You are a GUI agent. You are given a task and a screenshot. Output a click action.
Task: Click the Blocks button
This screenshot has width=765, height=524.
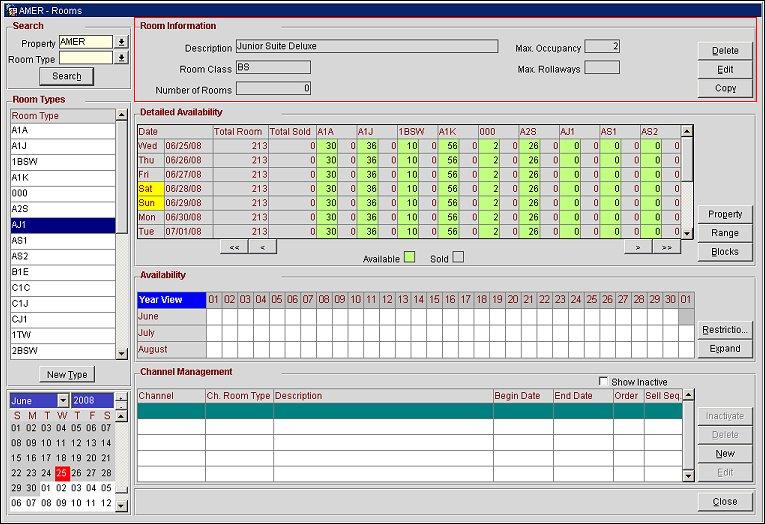click(x=725, y=252)
